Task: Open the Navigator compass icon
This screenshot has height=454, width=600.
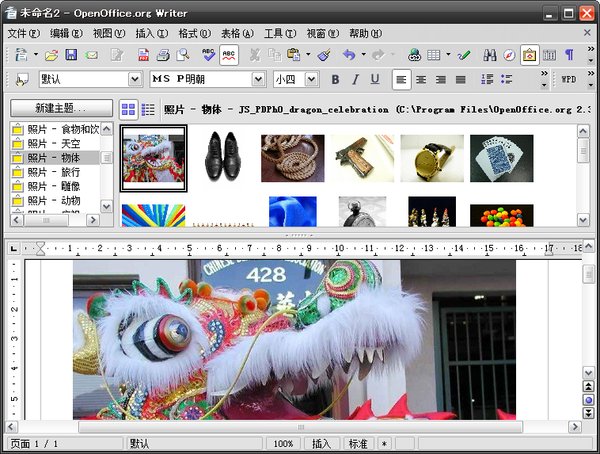Action: tap(509, 55)
